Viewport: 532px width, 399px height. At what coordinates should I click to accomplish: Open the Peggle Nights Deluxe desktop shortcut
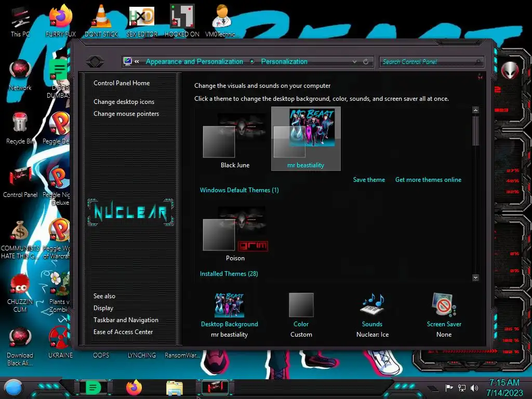[57, 186]
